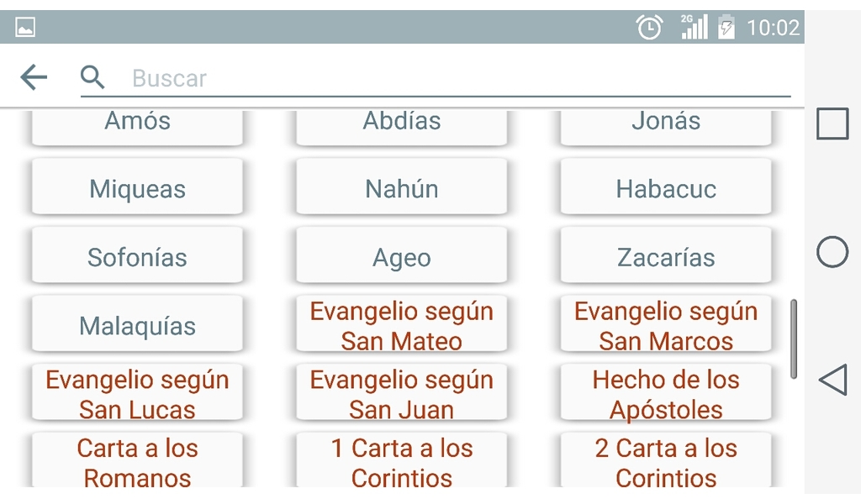This screenshot has width=861, height=504.
Task: Open the book Miqueas
Action: coord(137,189)
